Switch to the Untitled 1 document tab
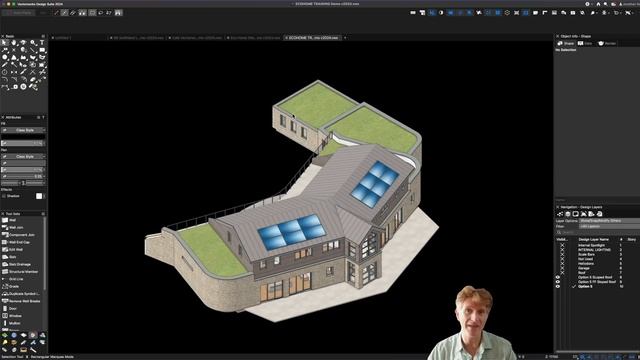This screenshot has height=360, width=640. pyautogui.click(x=63, y=38)
